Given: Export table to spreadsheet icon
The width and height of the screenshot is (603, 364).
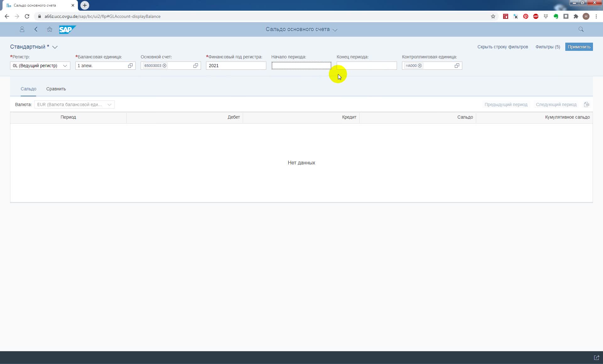Looking at the screenshot, I should 586,104.
